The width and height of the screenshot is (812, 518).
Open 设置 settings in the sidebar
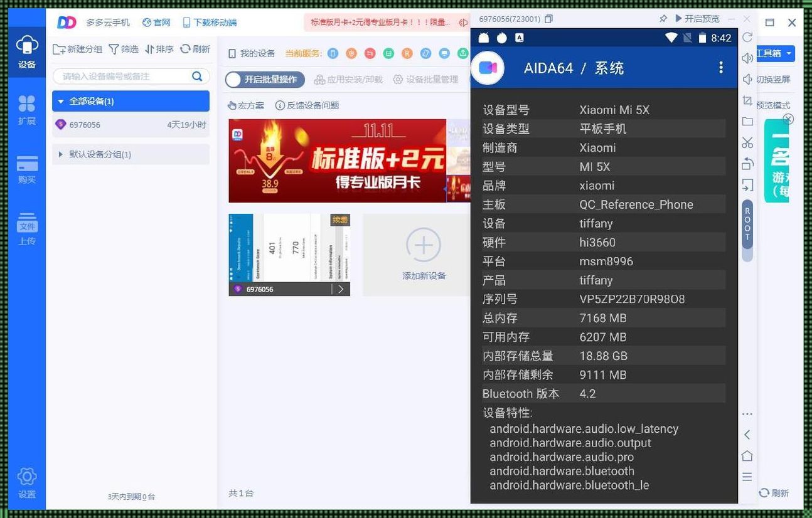pos(26,483)
